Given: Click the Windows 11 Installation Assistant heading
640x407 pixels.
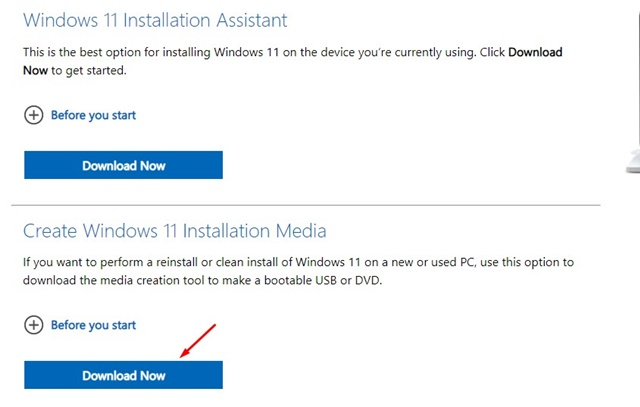Looking at the screenshot, I should click(155, 20).
